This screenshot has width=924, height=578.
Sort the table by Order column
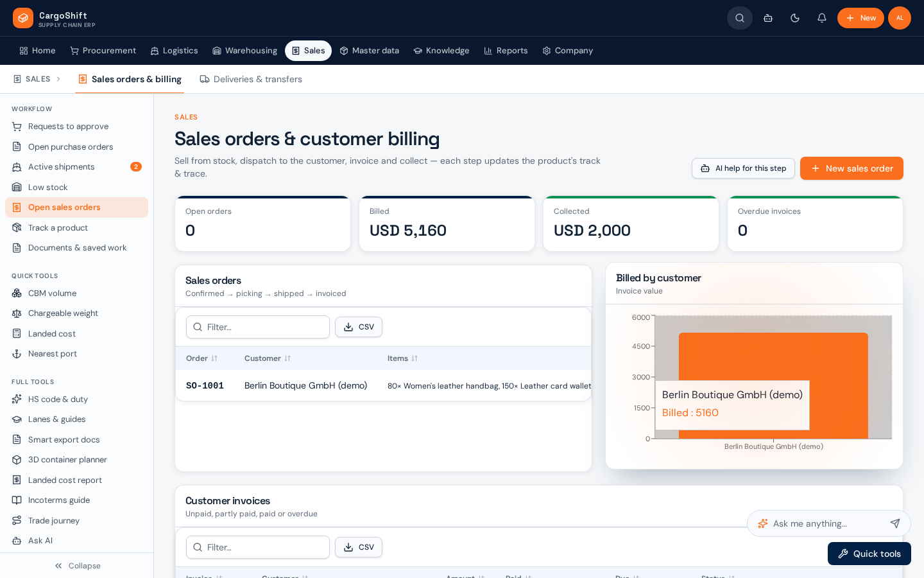pos(201,358)
